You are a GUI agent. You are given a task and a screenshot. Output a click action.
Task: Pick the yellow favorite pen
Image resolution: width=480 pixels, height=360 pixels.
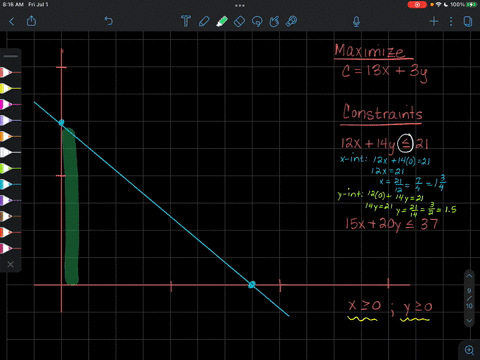[x=10, y=88]
